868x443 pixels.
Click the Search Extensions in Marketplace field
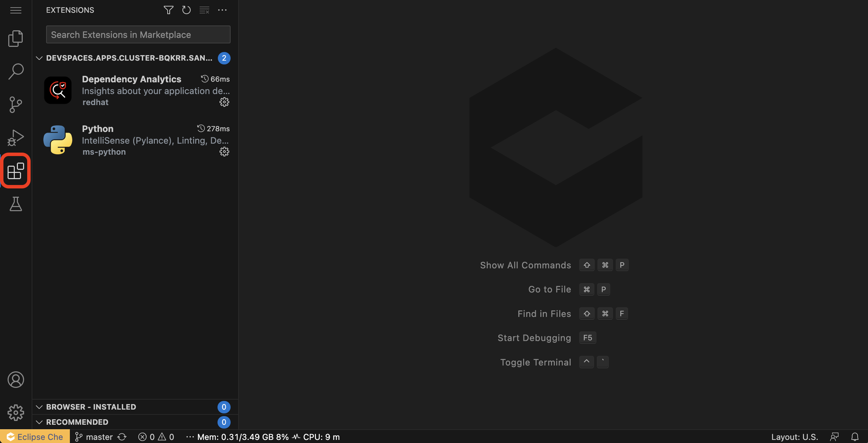point(138,34)
